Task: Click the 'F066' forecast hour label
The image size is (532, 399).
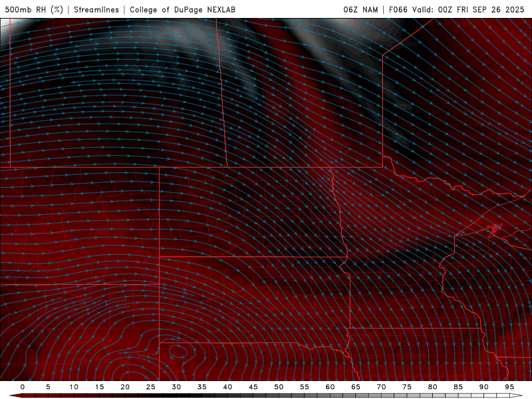Action: tap(398, 9)
